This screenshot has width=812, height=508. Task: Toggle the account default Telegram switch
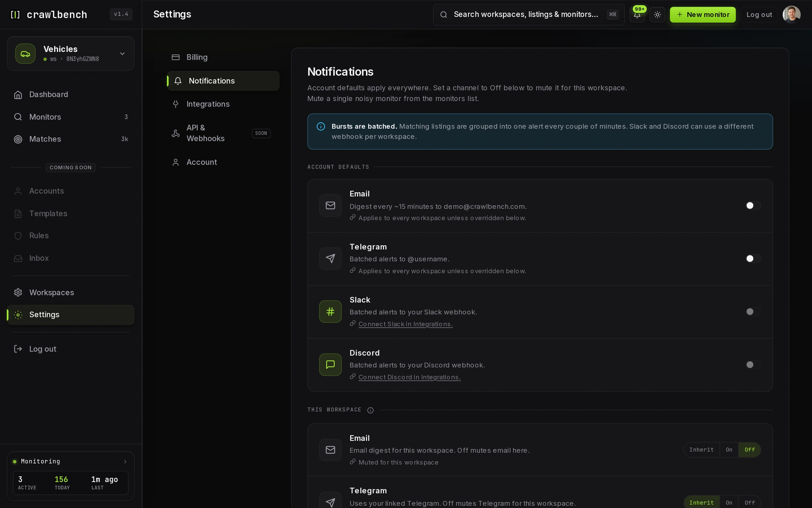753,259
